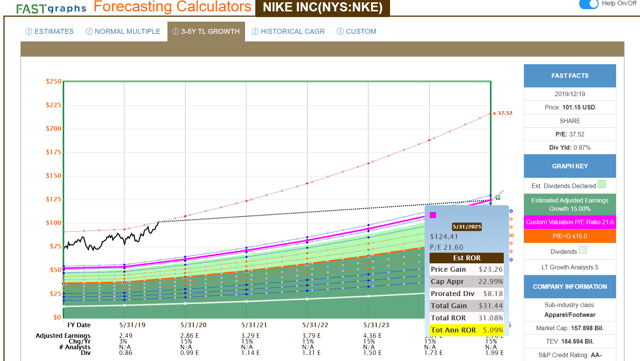Click the Prorated Div $8.18 row

coord(467,293)
